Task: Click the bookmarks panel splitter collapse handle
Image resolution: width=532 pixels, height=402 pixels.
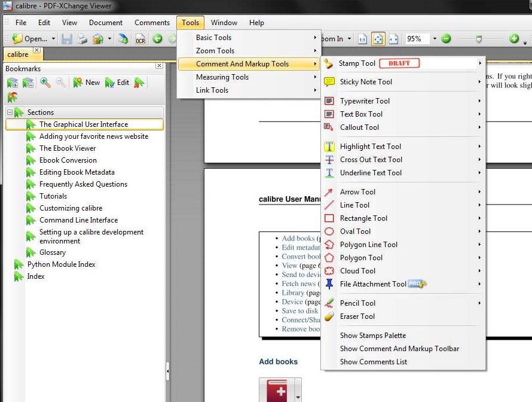Action: click(x=167, y=371)
